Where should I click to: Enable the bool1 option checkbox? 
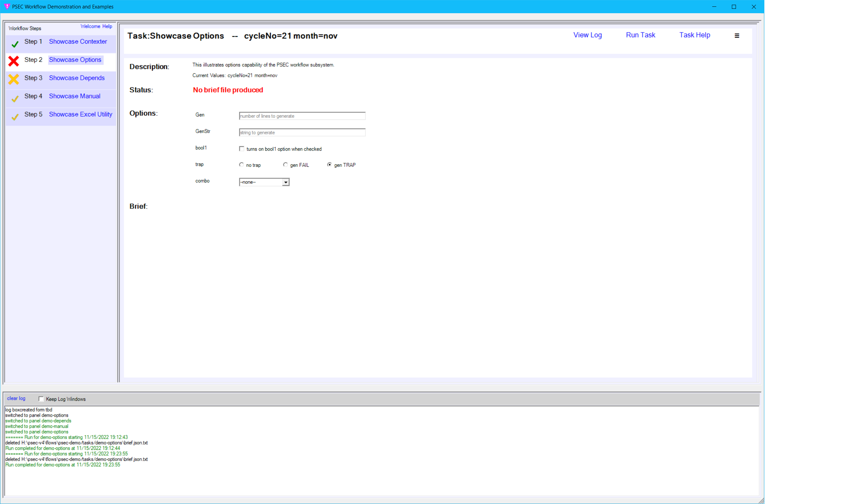(241, 149)
